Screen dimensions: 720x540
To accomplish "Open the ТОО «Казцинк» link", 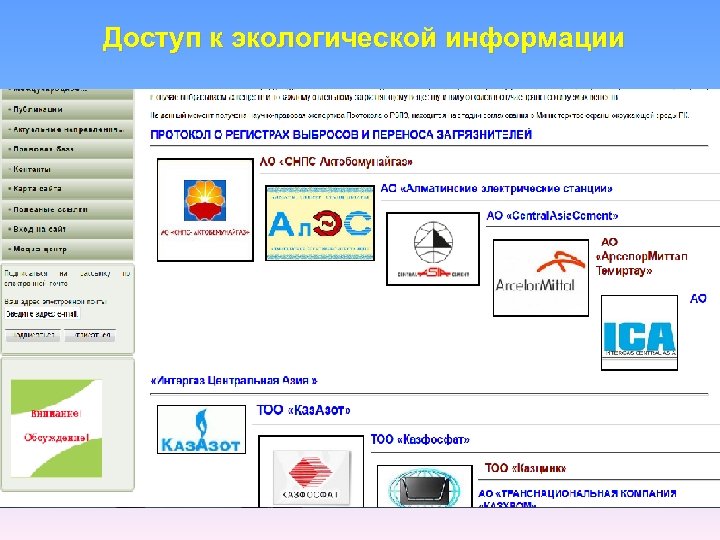I will 525,468.
